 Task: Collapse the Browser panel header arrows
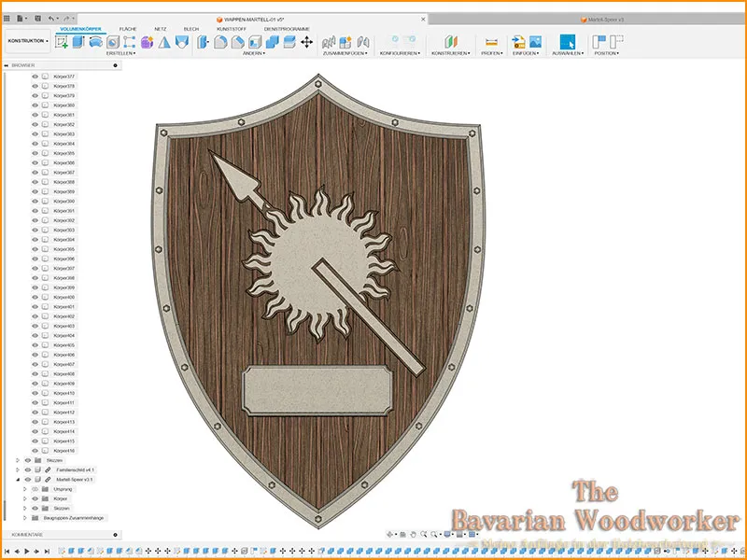point(7,65)
